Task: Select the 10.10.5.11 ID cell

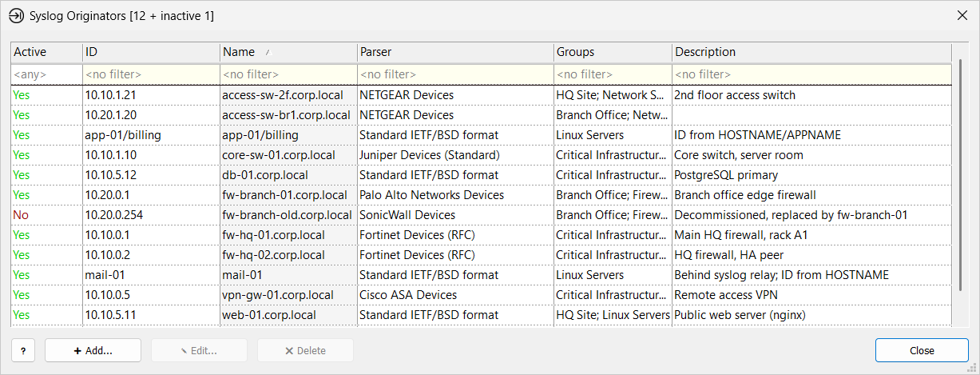Action: 151,315
